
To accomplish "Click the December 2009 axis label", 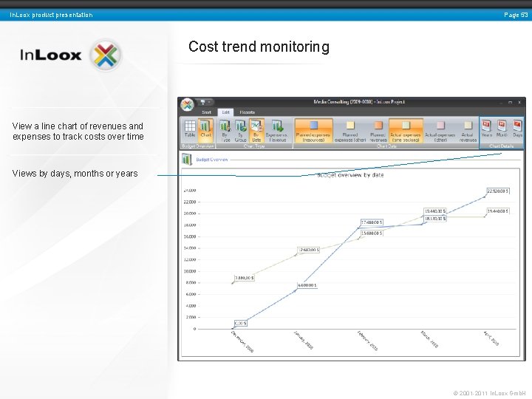I will (x=242, y=341).
